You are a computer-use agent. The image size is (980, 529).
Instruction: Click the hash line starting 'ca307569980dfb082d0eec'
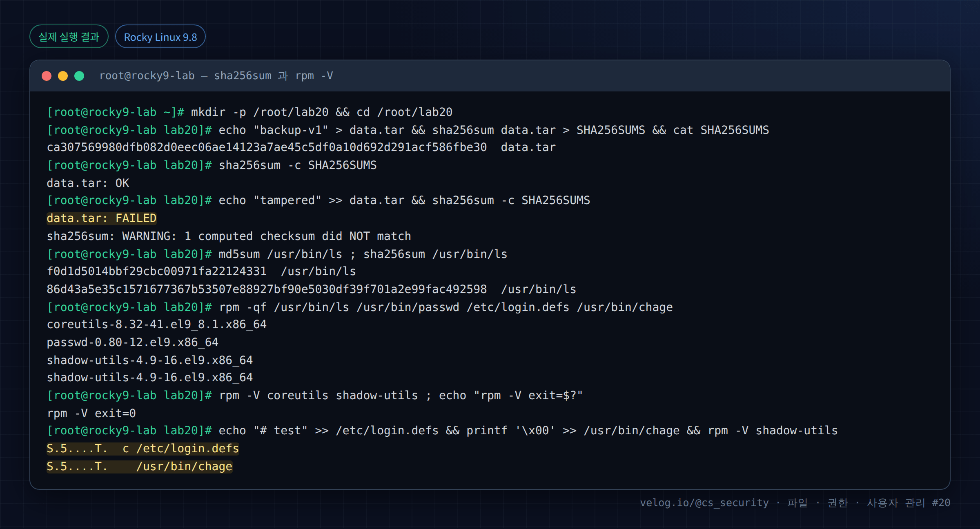pyautogui.click(x=301, y=147)
